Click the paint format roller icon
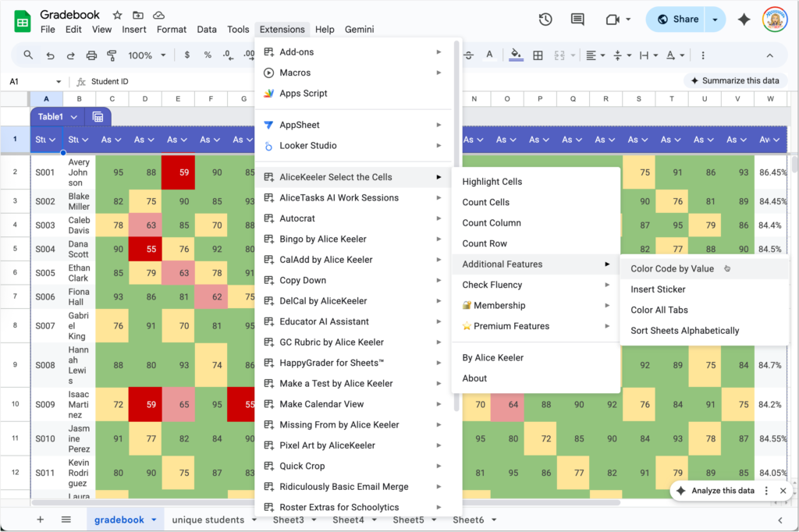The image size is (799, 532). click(111, 55)
